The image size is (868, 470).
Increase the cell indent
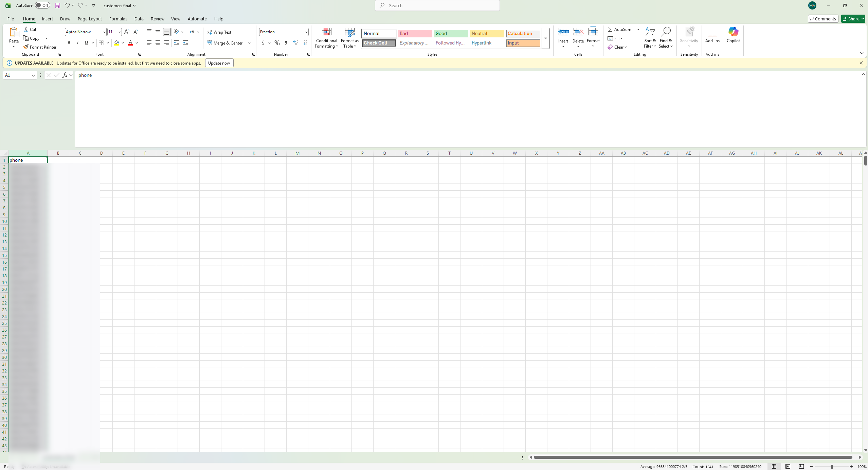point(185,43)
